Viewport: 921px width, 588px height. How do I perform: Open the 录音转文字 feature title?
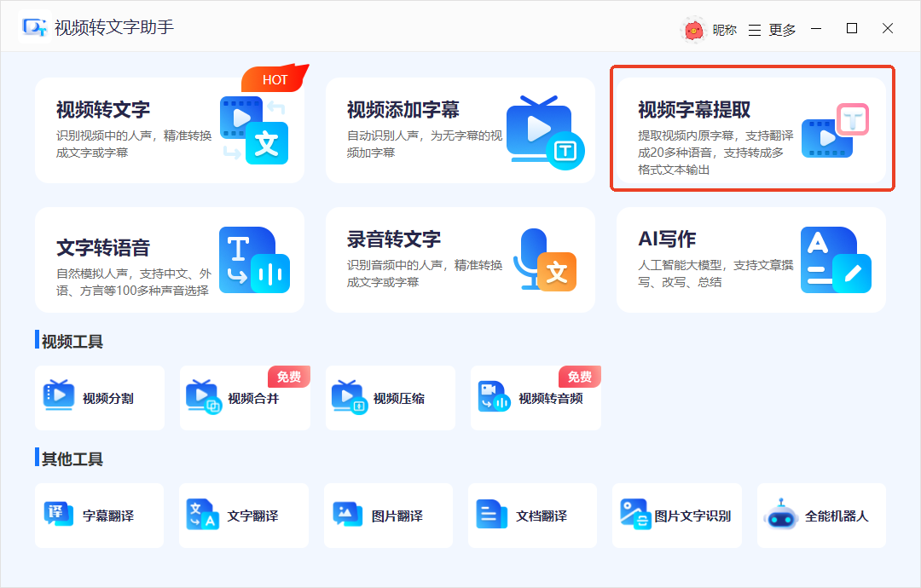pos(393,239)
